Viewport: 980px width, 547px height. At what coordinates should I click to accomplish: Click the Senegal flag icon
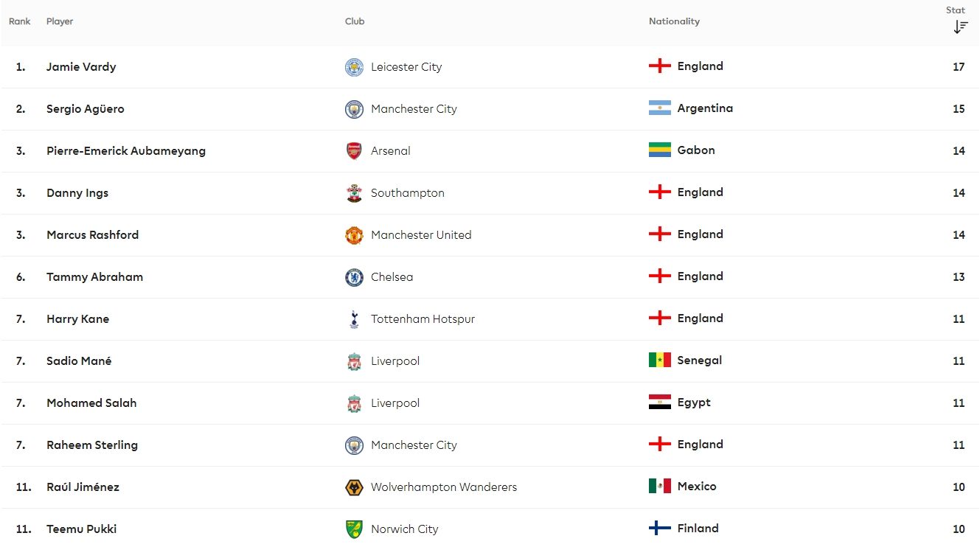click(659, 360)
